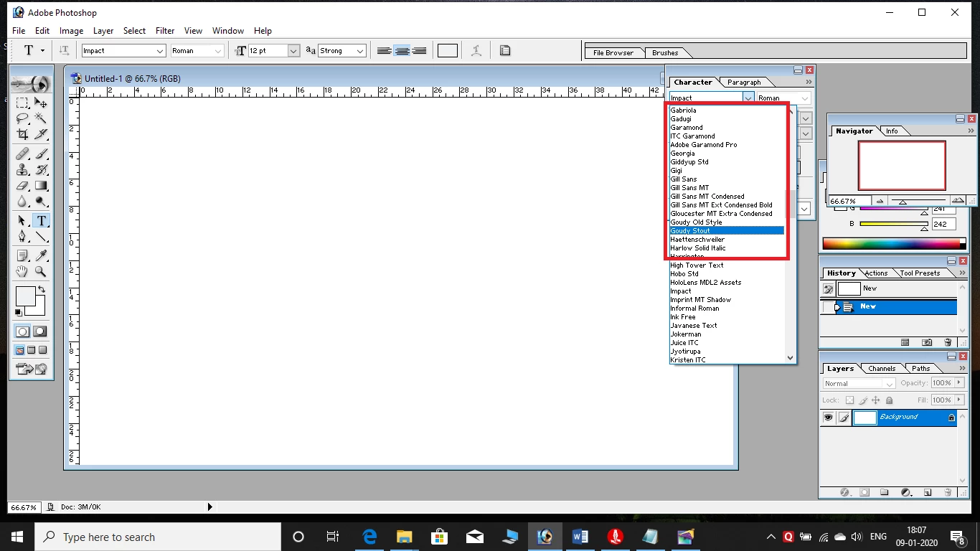Switch to the Tool Presets tab
This screenshot has height=551, width=980.
click(920, 273)
